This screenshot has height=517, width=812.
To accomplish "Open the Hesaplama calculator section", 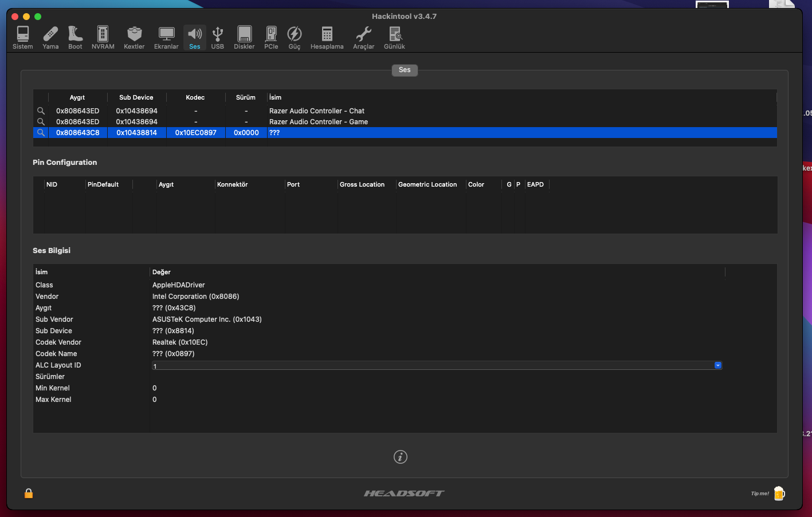I will 327,38.
